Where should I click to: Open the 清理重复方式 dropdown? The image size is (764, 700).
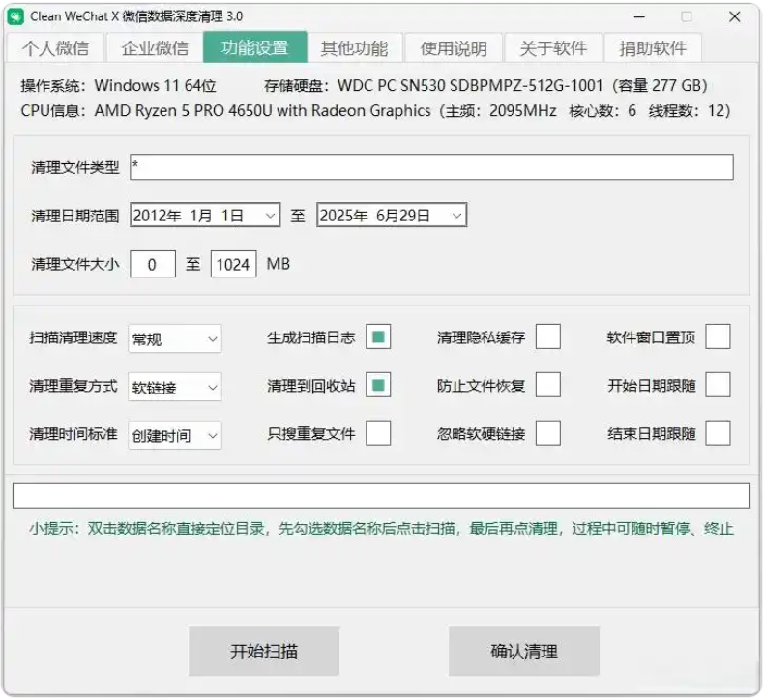(x=175, y=387)
